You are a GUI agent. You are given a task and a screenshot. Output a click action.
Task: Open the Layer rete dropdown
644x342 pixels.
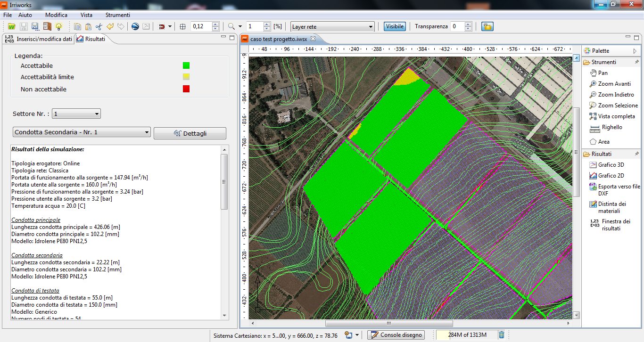[332, 27]
